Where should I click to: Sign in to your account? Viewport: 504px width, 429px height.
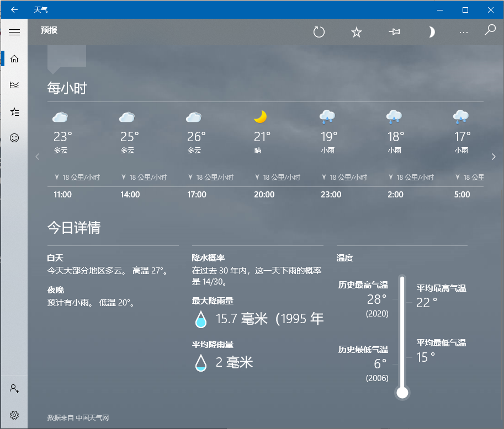pos(14,389)
